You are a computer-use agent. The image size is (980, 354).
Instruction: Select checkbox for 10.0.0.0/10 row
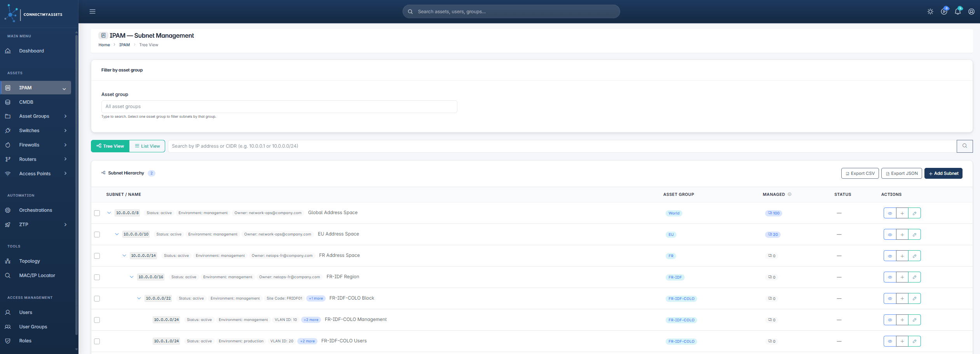click(x=97, y=234)
